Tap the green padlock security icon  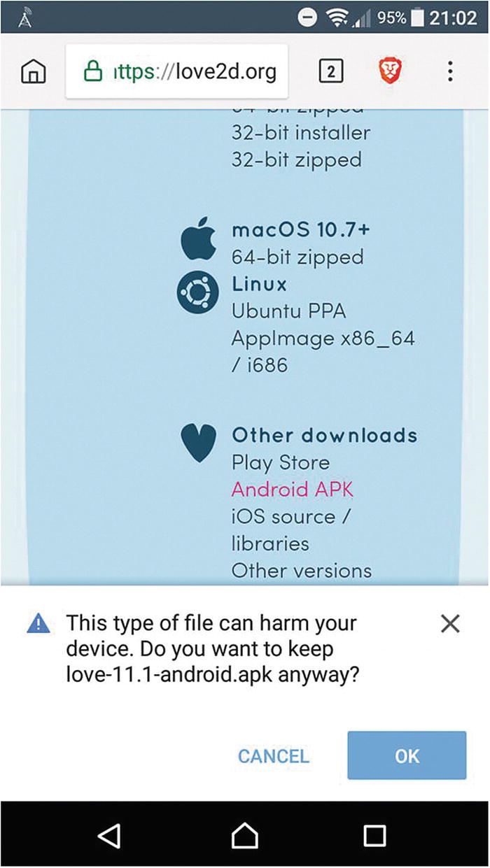point(93,71)
